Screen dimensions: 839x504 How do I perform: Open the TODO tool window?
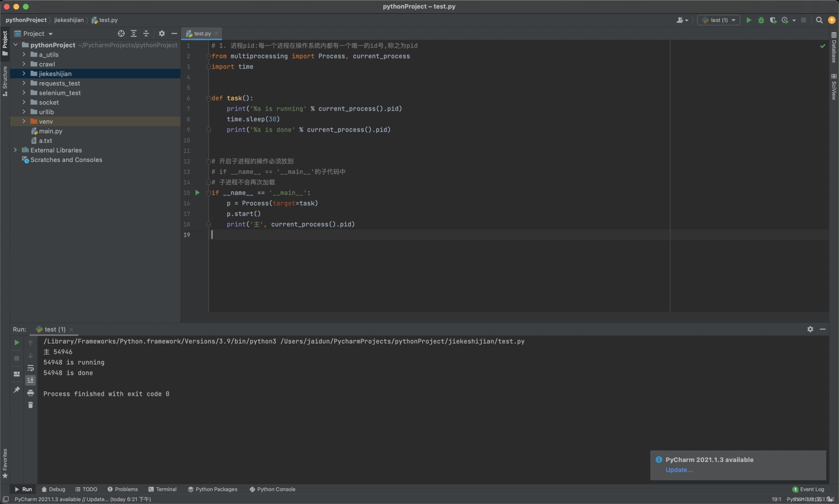click(86, 489)
